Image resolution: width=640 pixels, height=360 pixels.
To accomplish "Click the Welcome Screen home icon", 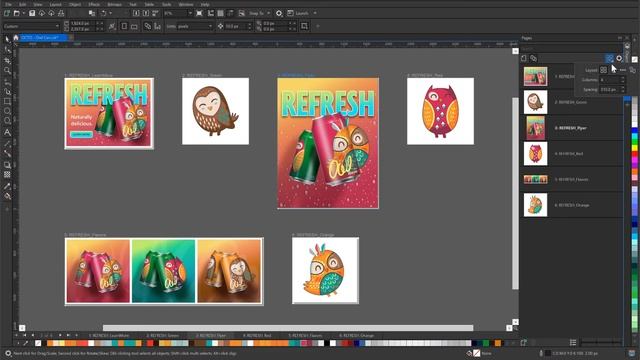I will click(x=16, y=38).
